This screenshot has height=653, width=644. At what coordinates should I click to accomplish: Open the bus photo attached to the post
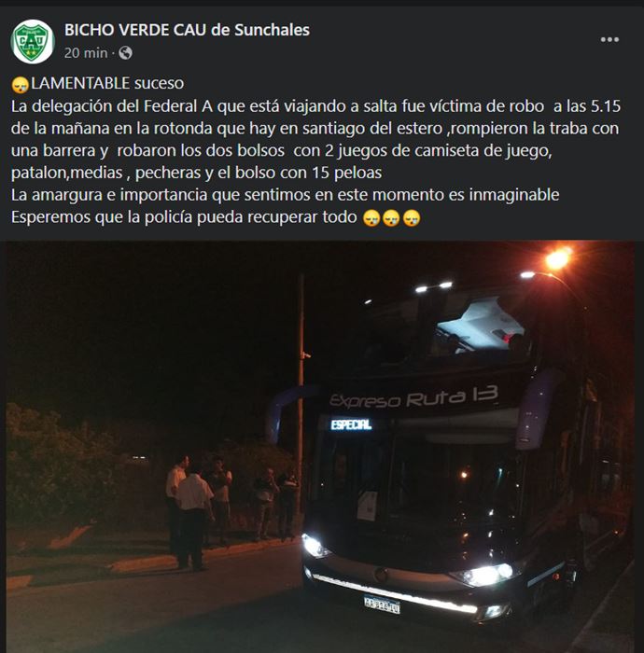click(321, 447)
